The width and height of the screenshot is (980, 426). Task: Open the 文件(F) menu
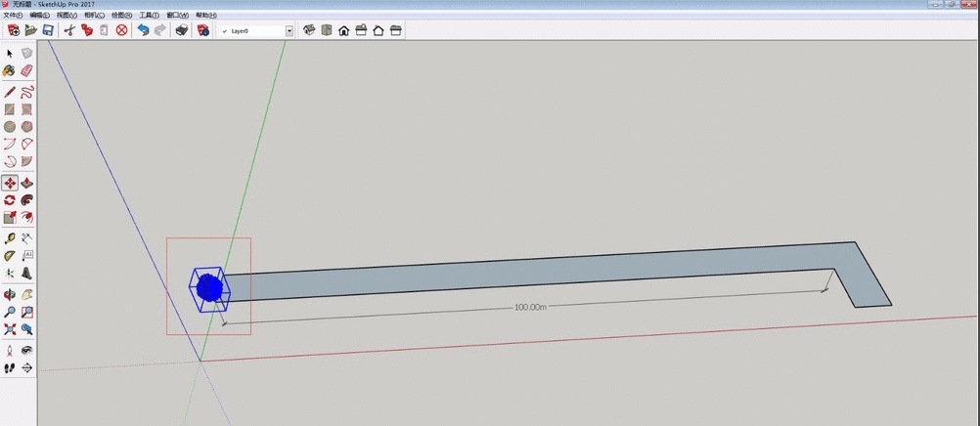click(13, 16)
